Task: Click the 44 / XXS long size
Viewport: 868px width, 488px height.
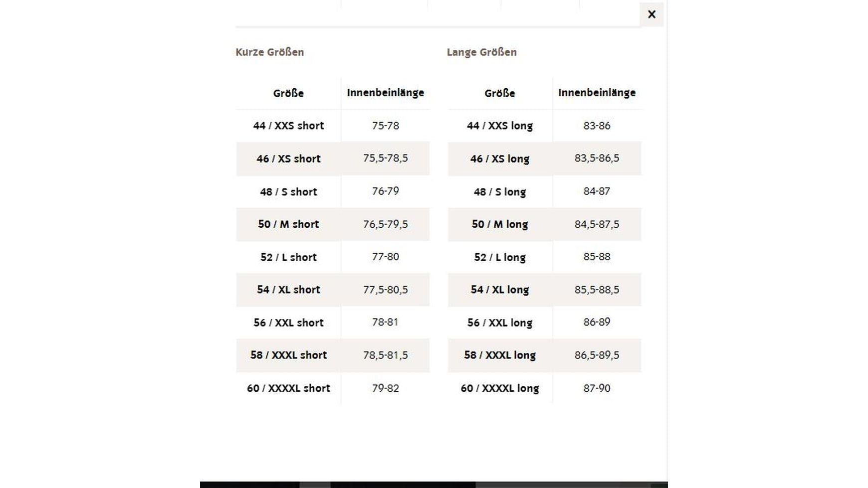Action: pyautogui.click(x=500, y=126)
